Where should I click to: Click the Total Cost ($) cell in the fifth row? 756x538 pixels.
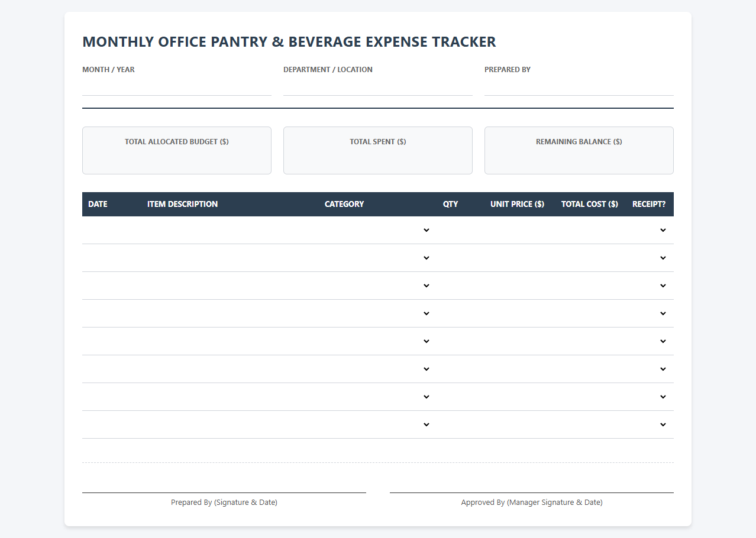591,341
